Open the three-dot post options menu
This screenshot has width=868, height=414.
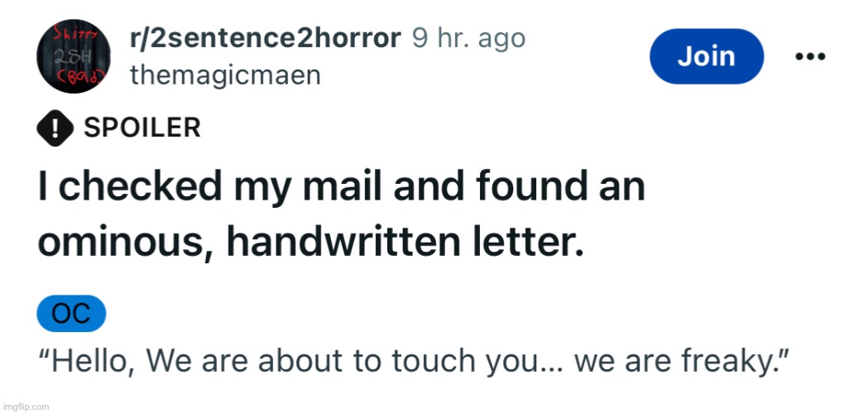point(810,56)
